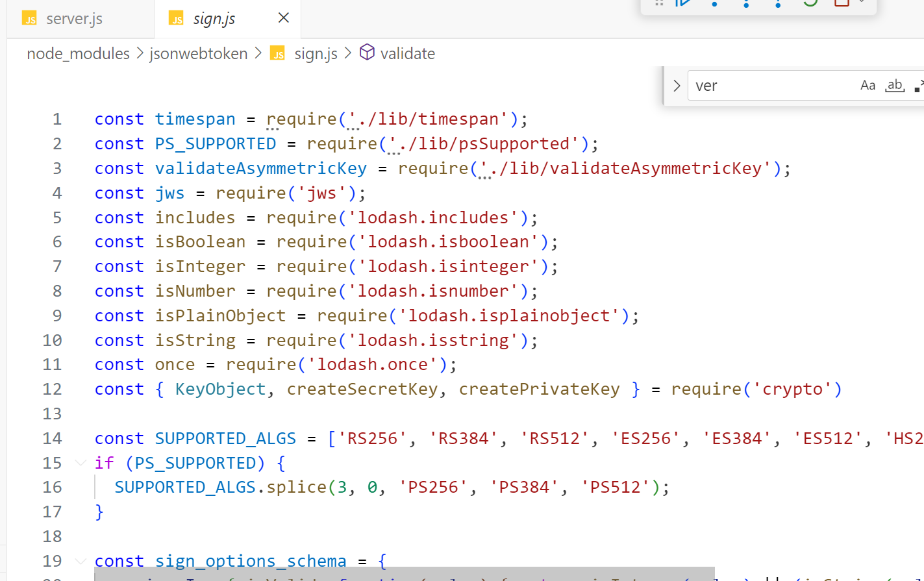The image size is (924, 581).
Task: Switch to the server.js tab
Action: pos(74,19)
